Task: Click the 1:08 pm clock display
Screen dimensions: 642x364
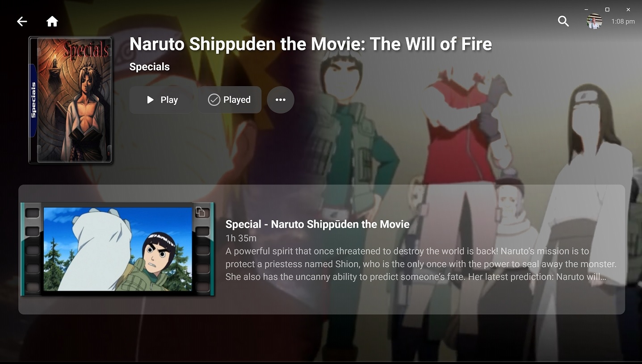Action: pyautogui.click(x=623, y=21)
